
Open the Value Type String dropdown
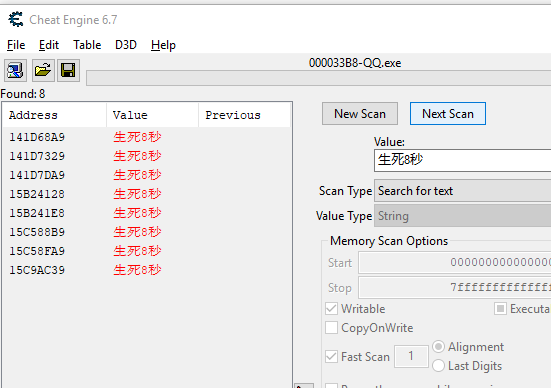[x=462, y=216]
